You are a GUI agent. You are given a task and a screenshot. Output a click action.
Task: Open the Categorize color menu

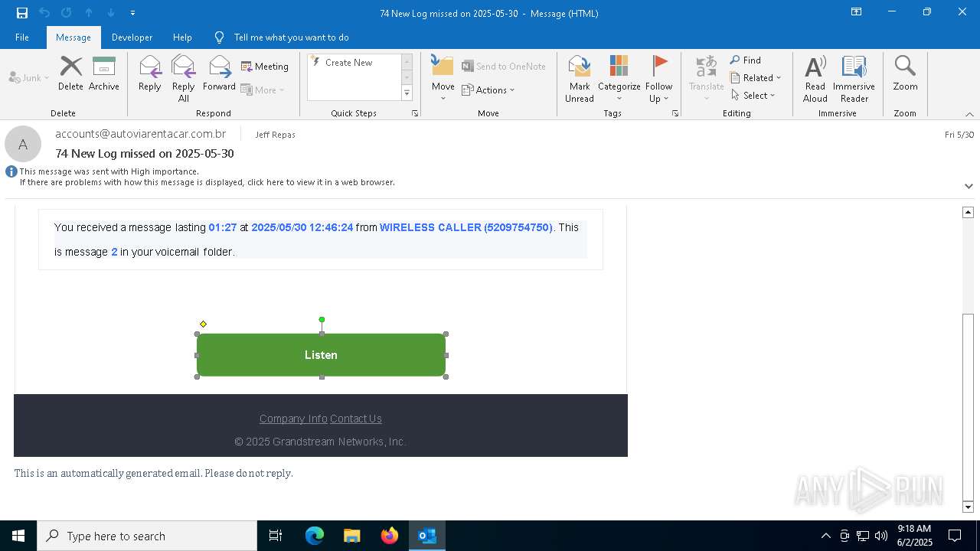[x=619, y=78]
